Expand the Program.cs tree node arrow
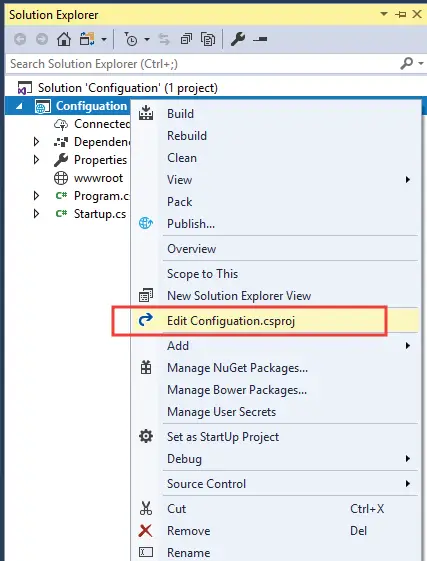The image size is (427, 561). [36, 195]
